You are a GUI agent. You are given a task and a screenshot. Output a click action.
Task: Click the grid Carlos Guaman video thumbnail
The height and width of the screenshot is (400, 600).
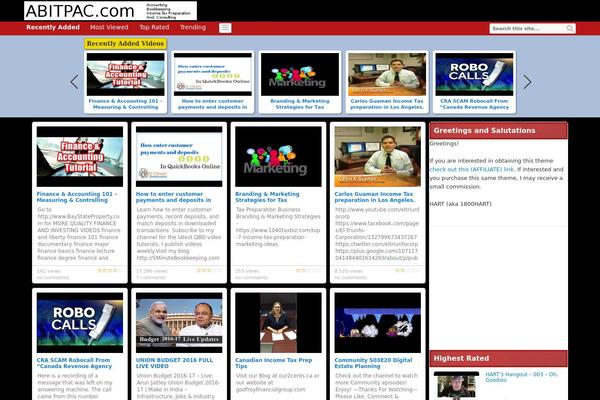point(378,157)
